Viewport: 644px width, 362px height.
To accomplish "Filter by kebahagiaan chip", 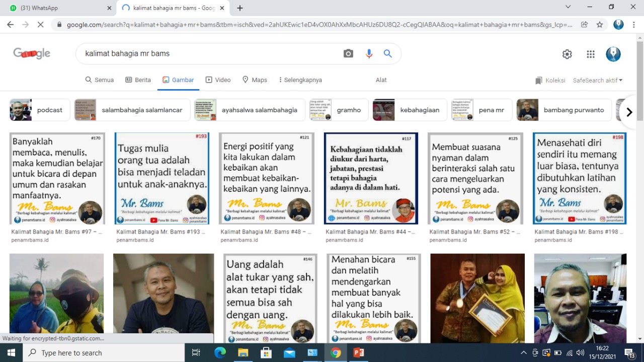I will 410,110.
